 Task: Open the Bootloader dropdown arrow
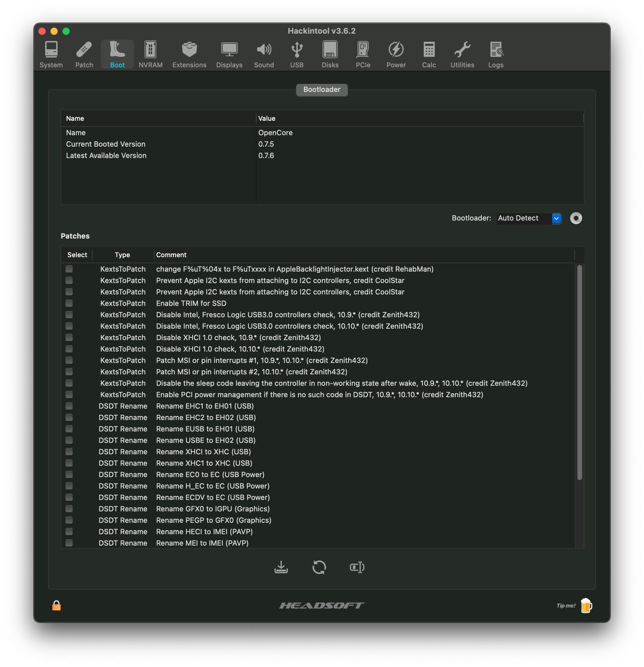point(556,218)
